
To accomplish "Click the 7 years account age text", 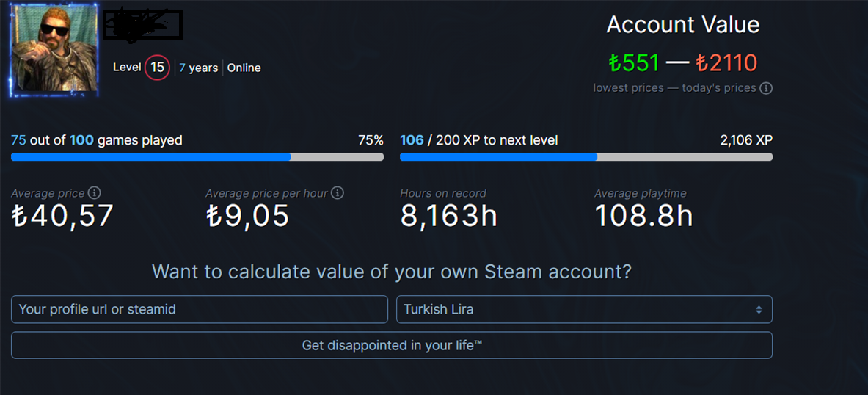I will pyautogui.click(x=198, y=68).
